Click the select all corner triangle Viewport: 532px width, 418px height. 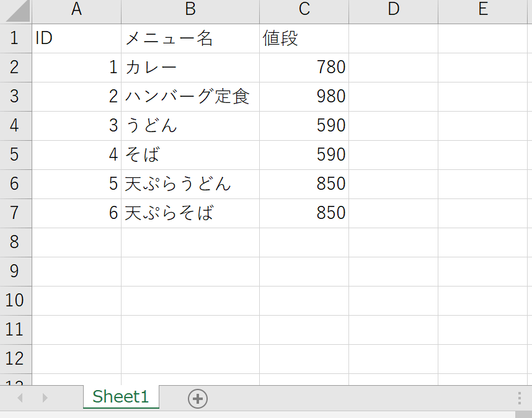point(16,11)
